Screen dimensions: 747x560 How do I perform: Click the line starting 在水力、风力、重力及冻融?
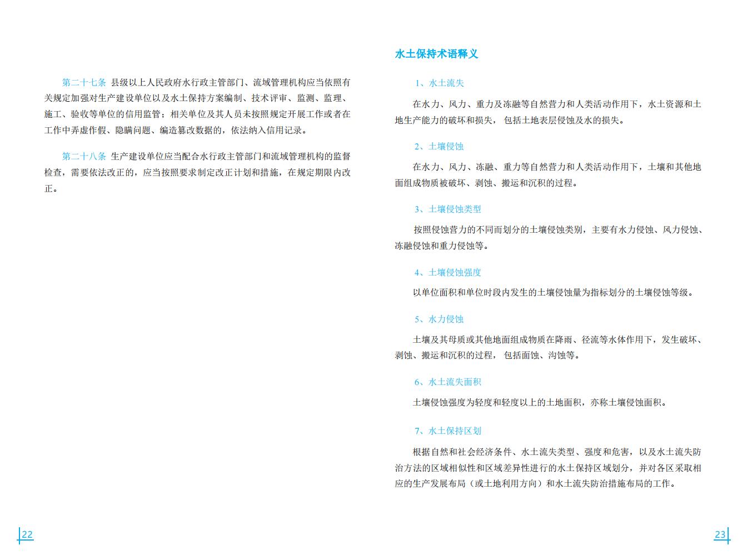557,104
